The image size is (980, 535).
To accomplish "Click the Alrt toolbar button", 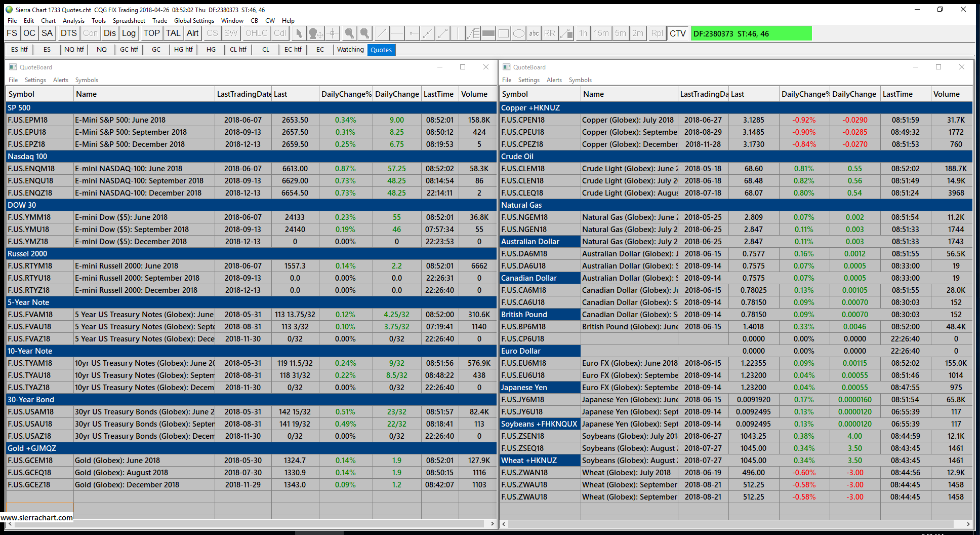I will coord(192,33).
